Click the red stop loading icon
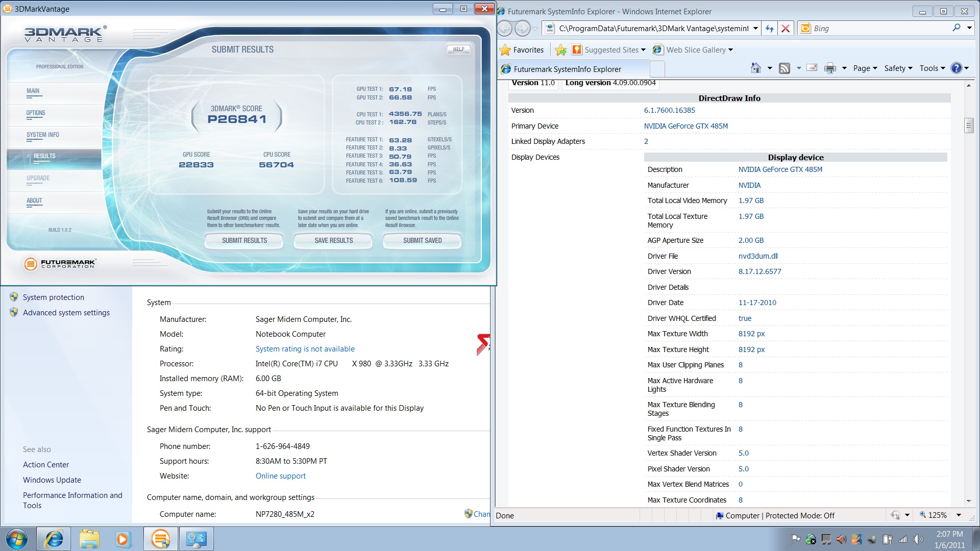 (x=786, y=29)
